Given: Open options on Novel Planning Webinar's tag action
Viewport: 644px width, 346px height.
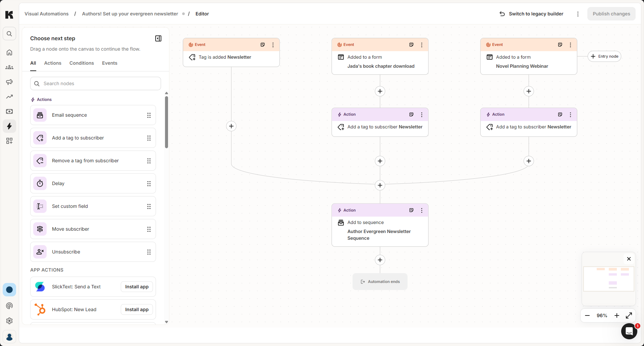Looking at the screenshot, I should pos(570,115).
